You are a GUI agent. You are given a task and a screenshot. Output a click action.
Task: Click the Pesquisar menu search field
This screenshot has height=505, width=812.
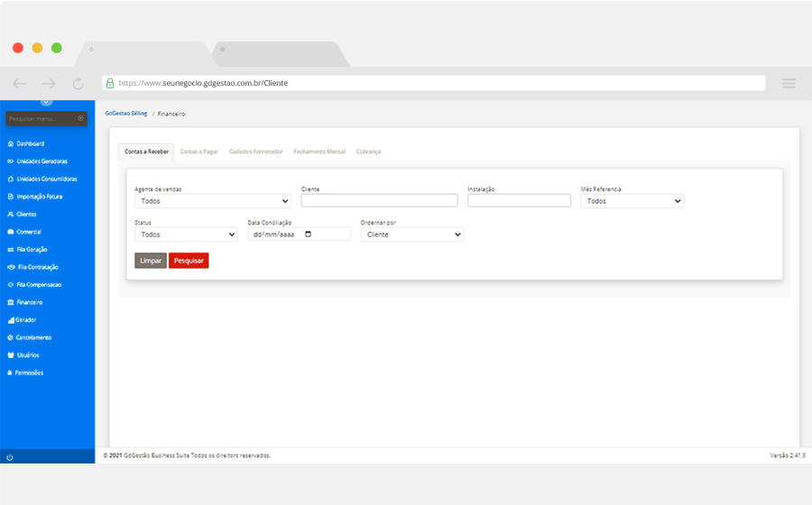click(46, 118)
